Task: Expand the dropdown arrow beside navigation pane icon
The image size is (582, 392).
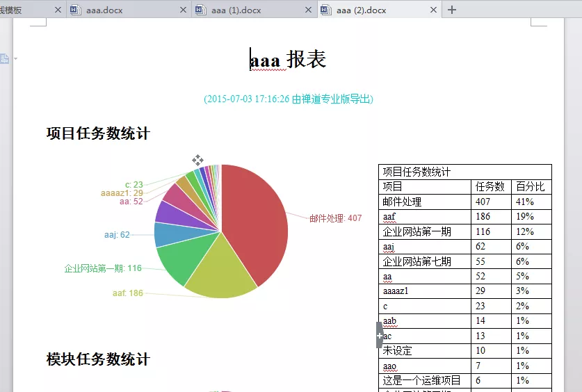Action: (15, 58)
